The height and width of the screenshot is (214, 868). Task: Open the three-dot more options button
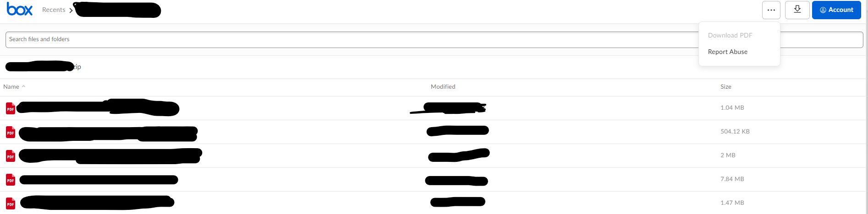[x=771, y=10]
